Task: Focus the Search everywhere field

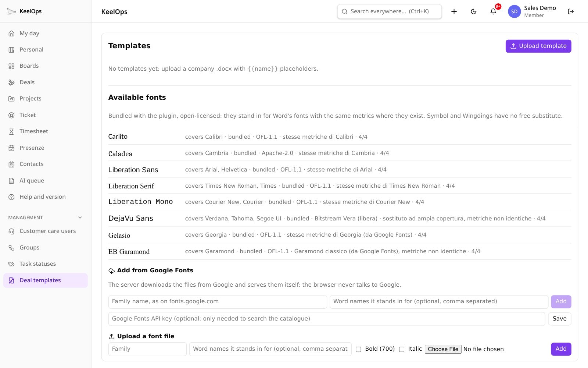Action: point(390,11)
